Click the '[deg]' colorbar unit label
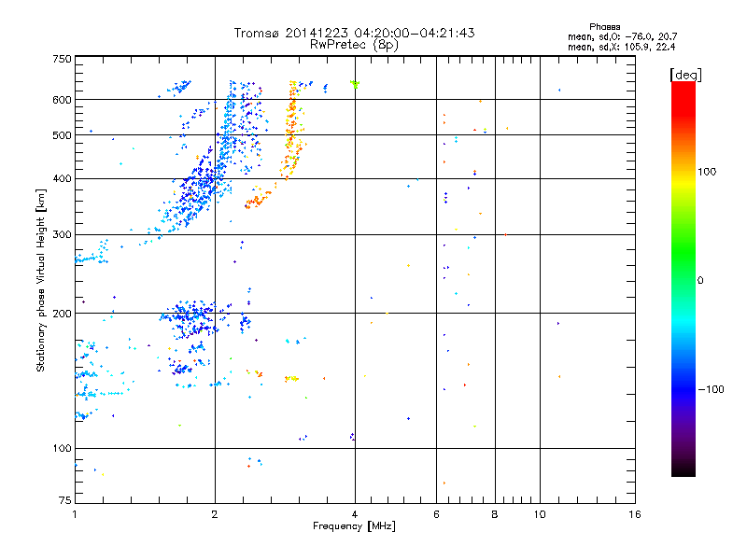The image size is (747, 560). click(x=685, y=75)
